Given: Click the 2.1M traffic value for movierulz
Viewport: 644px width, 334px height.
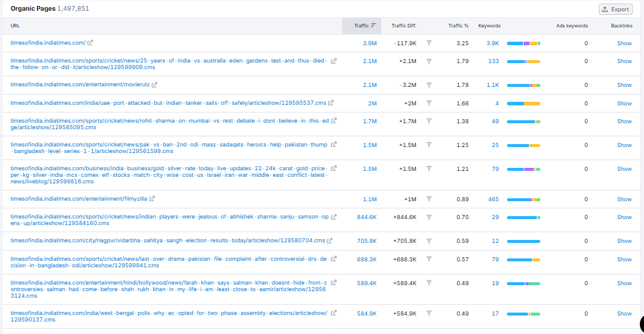Looking at the screenshot, I should pos(369,85).
